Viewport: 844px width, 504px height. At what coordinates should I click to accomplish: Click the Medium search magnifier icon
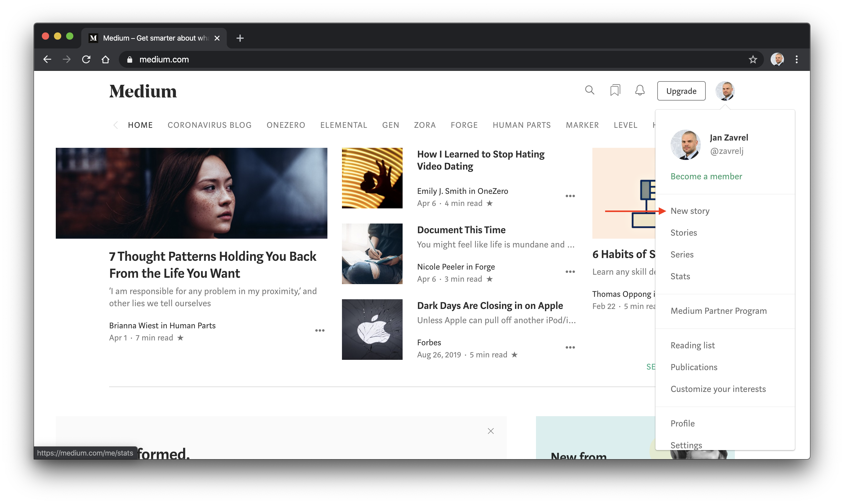click(589, 90)
